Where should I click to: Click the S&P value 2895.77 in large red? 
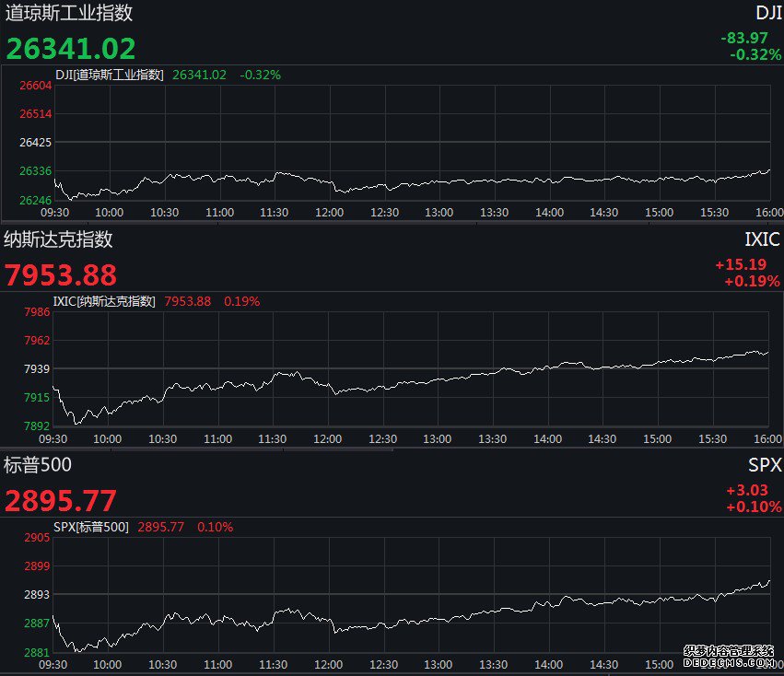(61, 501)
